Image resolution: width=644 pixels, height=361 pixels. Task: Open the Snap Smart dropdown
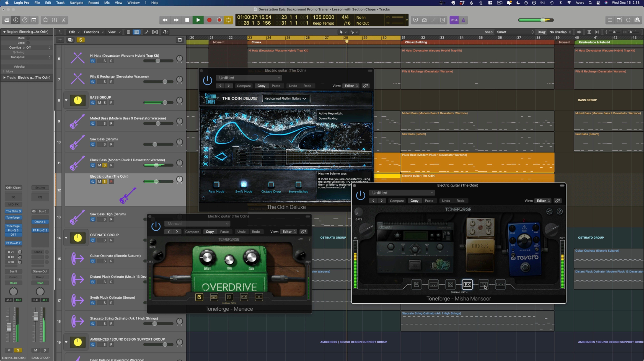pyautogui.click(x=515, y=32)
